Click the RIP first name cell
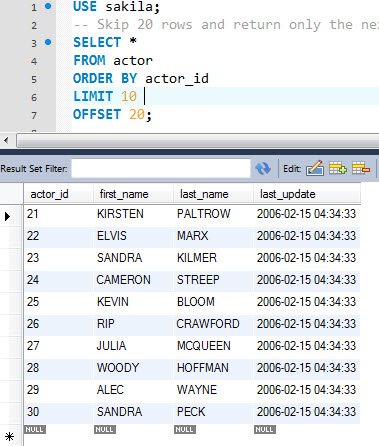The width and height of the screenshot is (379, 446). (x=133, y=324)
